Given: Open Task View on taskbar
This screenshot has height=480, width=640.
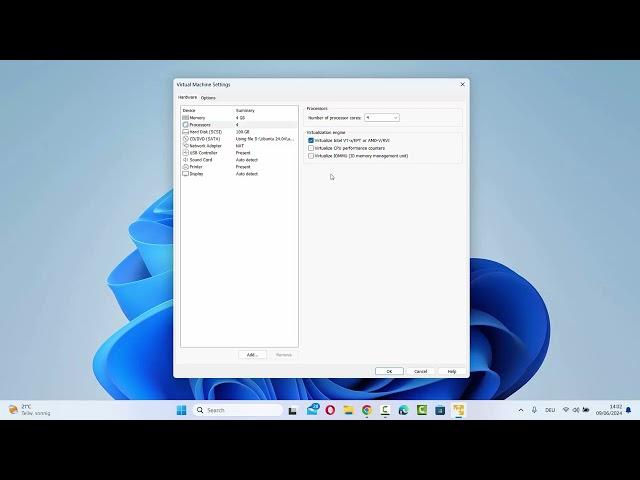Looking at the screenshot, I should [292, 411].
